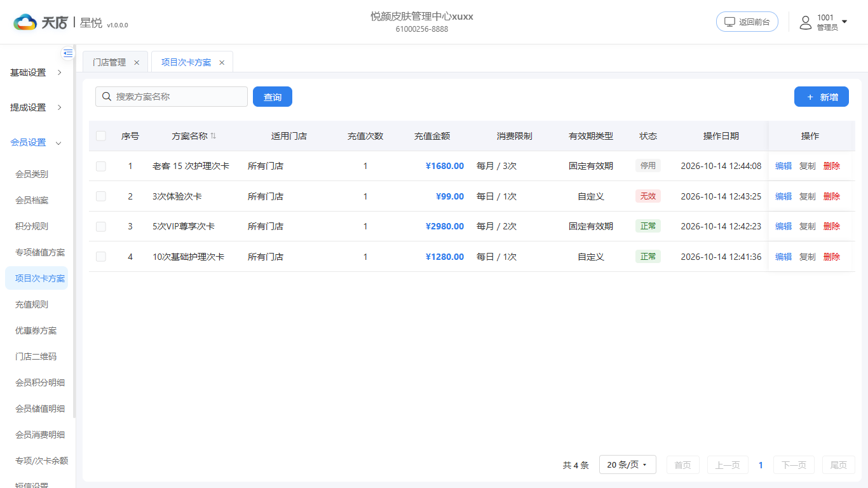The width and height of the screenshot is (868, 488).
Task: Collapse the sidebar with the menu fold icon
Action: tap(68, 53)
